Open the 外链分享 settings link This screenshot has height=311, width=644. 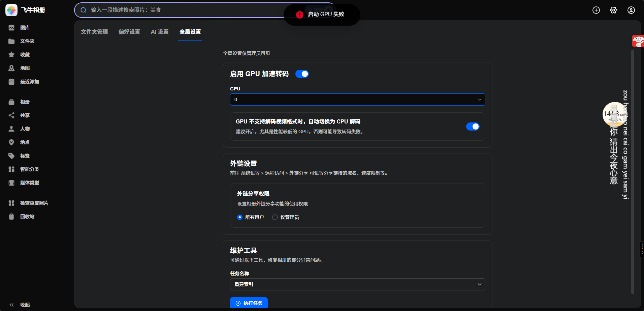[x=298, y=173]
